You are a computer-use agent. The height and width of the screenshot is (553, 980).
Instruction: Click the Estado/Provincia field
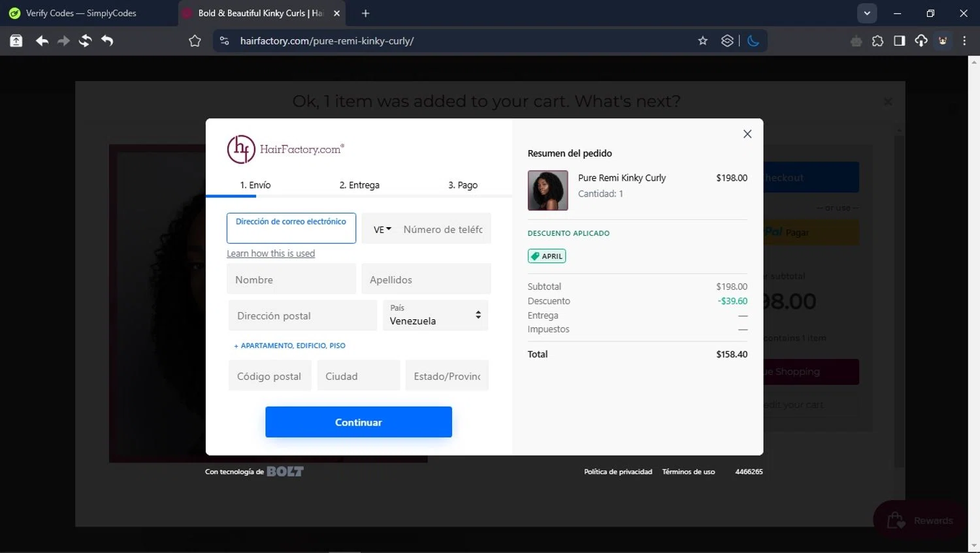447,376
